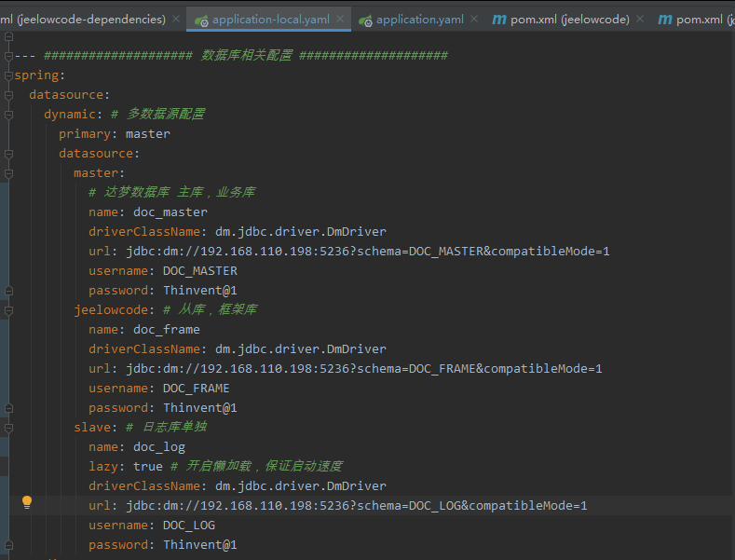This screenshot has width=735, height=560.
Task: Click the DOC_FRAME username value
Action: click(x=196, y=388)
